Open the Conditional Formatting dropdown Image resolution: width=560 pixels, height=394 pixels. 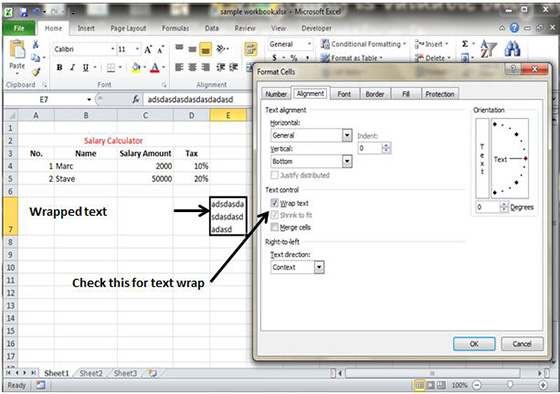coord(364,44)
